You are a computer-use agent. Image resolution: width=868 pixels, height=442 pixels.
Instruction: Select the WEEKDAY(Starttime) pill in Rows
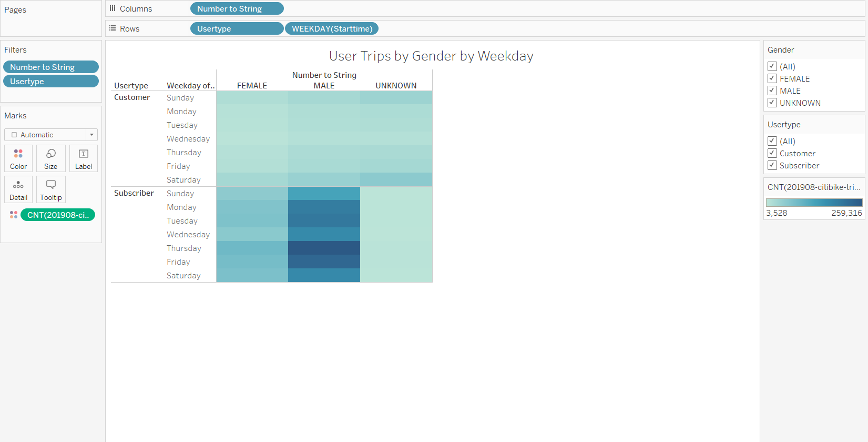click(x=332, y=28)
